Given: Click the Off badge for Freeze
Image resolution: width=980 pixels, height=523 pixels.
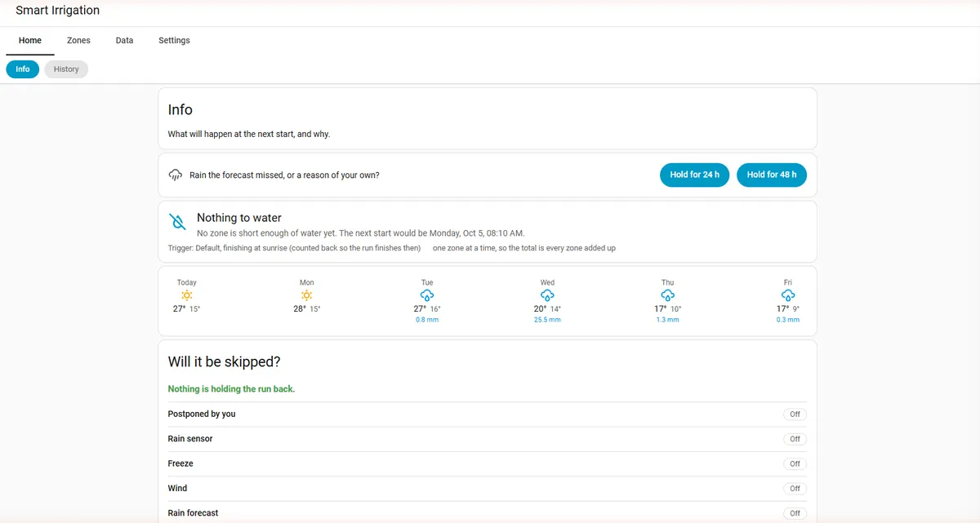Looking at the screenshot, I should pos(795,463).
